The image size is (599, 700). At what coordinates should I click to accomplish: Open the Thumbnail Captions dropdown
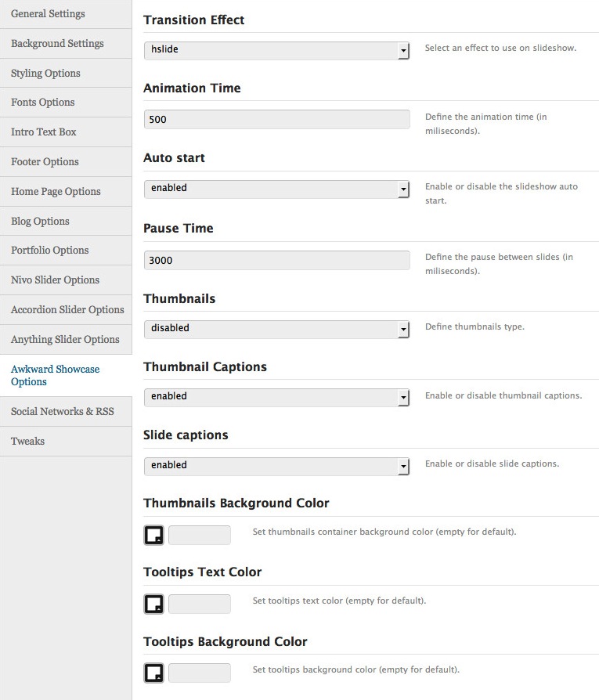pos(276,397)
